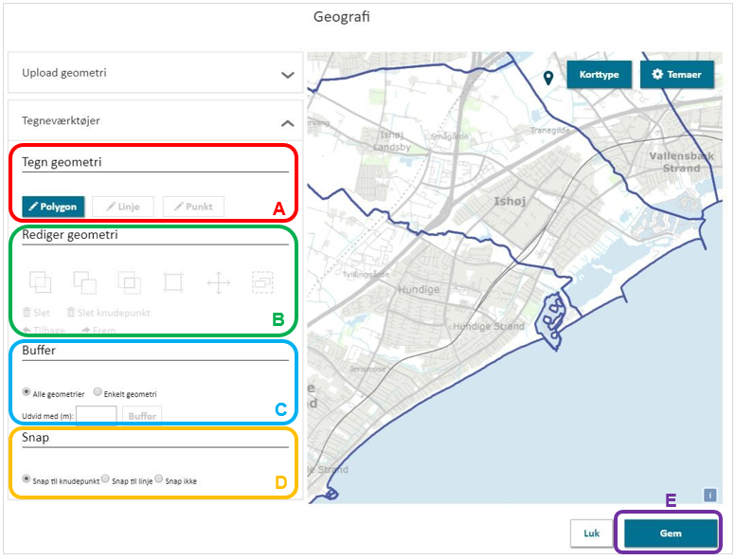Click the dashed-box edit icon in Rediger geometri

(x=262, y=281)
